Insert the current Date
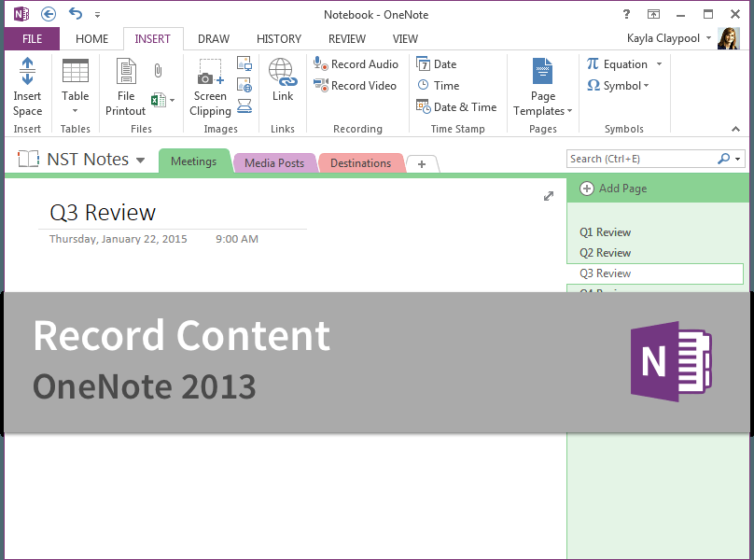The height and width of the screenshot is (560, 754). [437, 64]
